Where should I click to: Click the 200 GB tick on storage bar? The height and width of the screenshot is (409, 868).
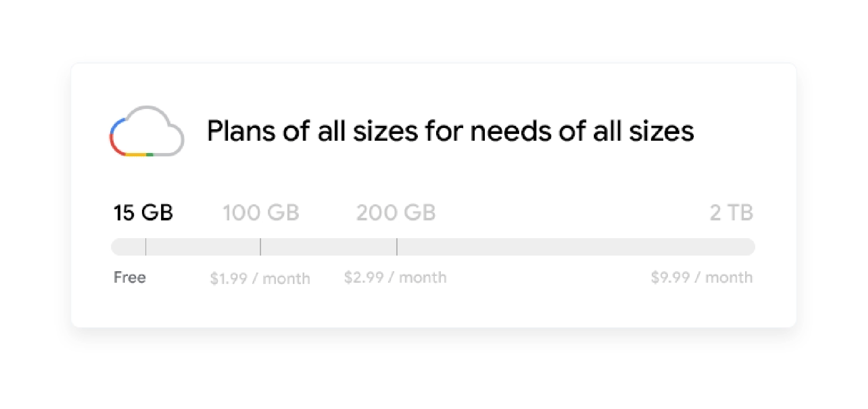[x=397, y=247]
